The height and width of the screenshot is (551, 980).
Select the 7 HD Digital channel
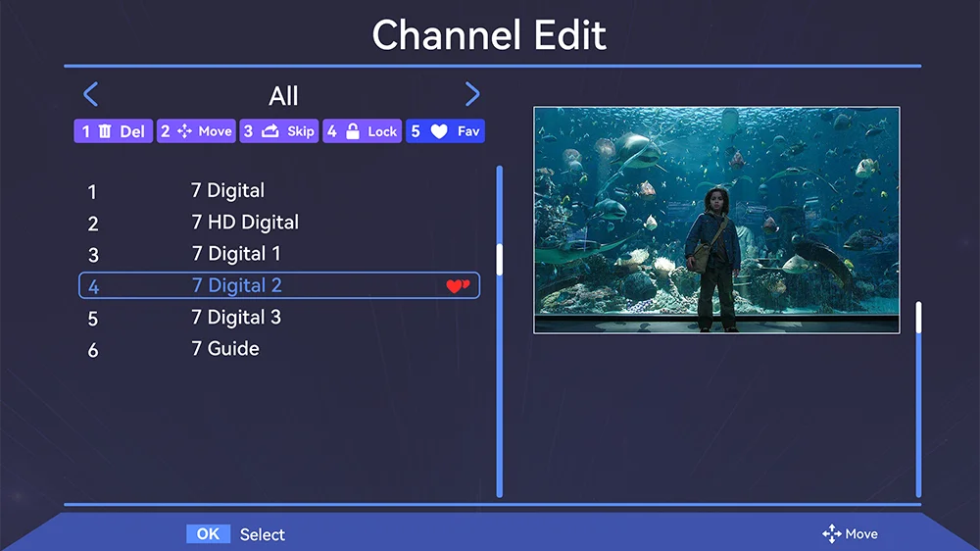point(245,223)
